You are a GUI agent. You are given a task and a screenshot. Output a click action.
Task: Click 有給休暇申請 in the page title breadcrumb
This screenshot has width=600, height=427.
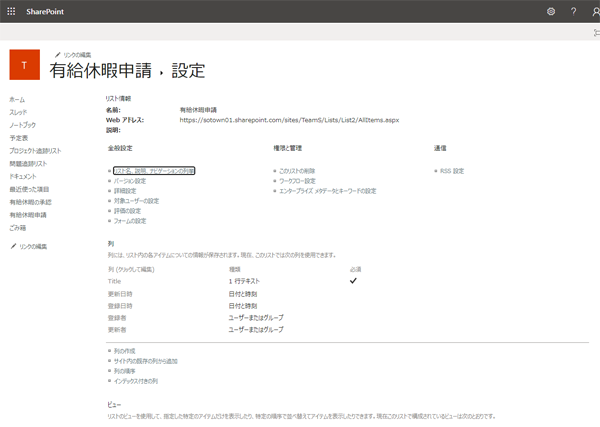point(101,70)
